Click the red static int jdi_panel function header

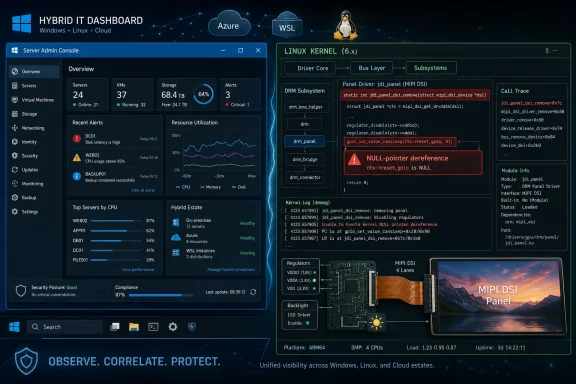pos(415,95)
